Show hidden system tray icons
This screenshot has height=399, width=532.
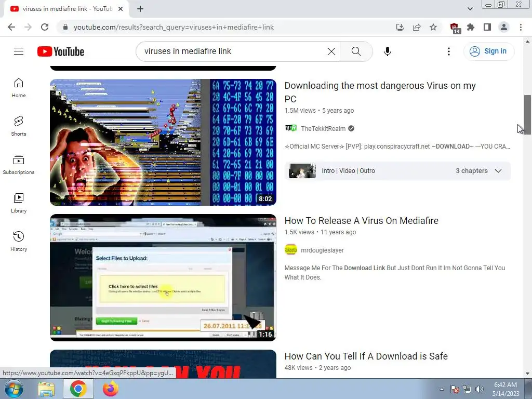(442, 389)
